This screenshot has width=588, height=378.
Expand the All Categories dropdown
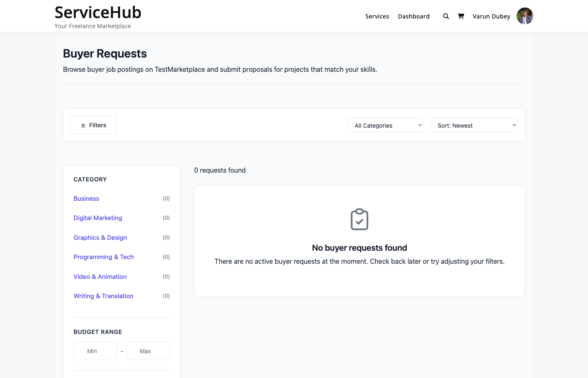tap(386, 125)
